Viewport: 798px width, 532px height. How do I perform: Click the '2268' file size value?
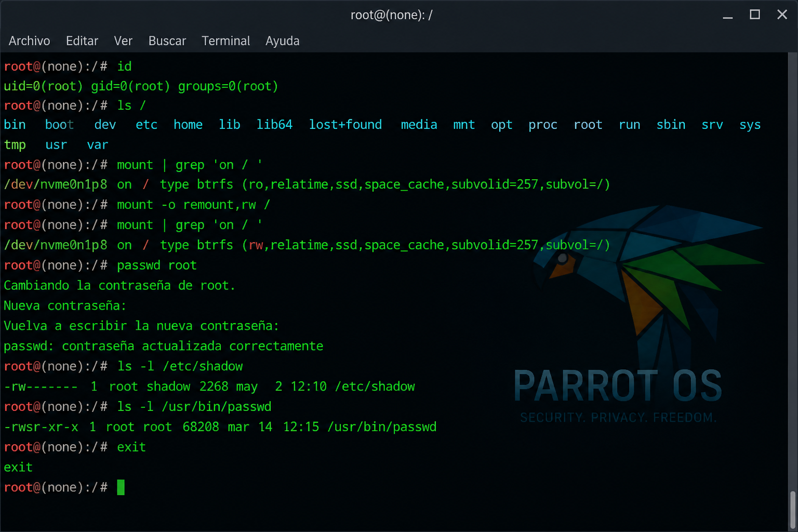click(214, 387)
